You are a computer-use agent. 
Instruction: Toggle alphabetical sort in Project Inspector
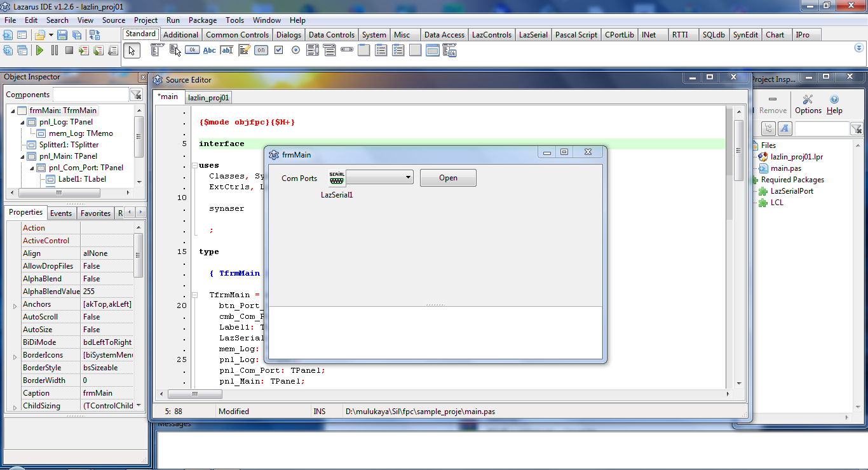coord(785,128)
